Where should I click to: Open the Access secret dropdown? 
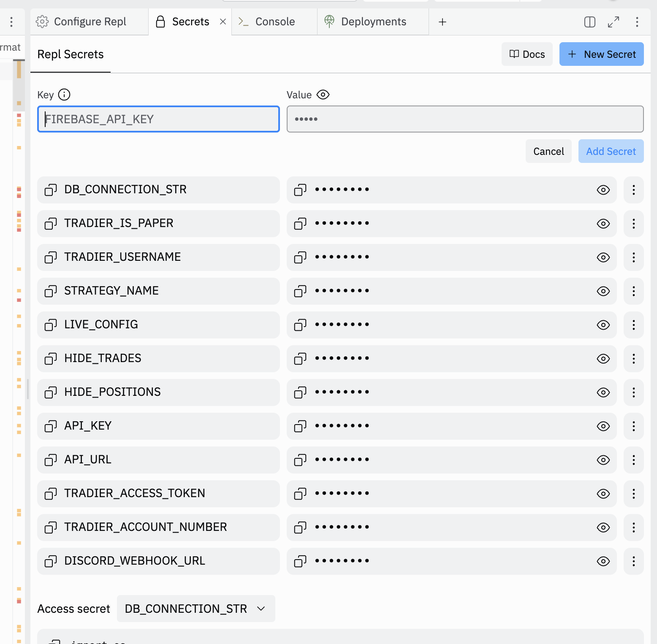pos(196,609)
